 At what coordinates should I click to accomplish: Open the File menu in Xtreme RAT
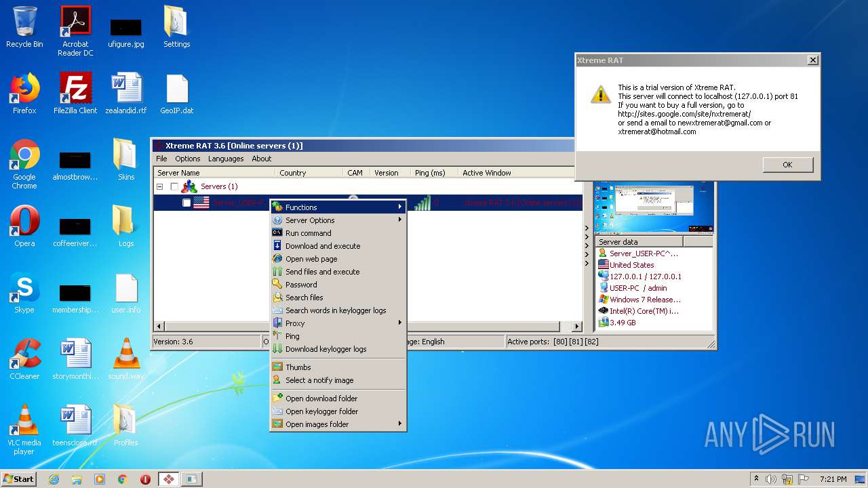coord(161,159)
